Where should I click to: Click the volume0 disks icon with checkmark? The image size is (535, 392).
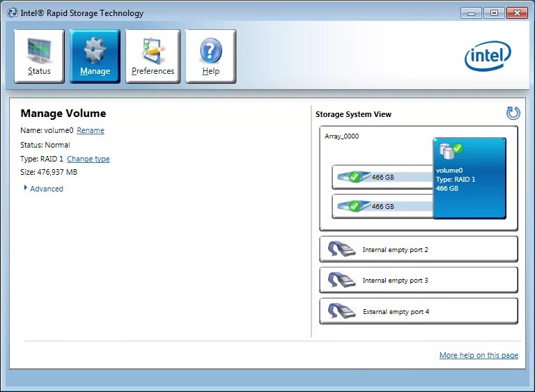(x=451, y=151)
